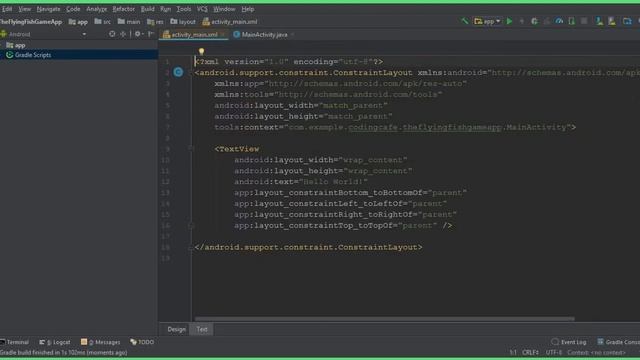
Task: Select the Text view tab
Action: pos(202,329)
